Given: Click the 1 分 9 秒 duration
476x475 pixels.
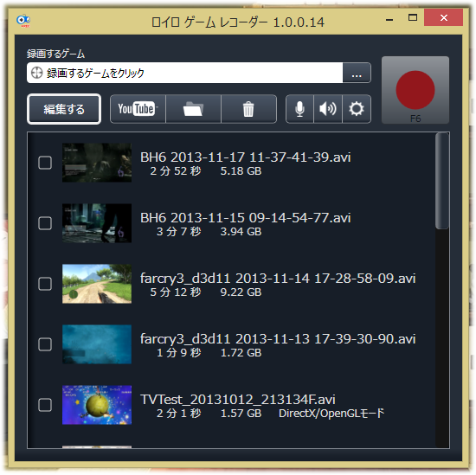Looking at the screenshot, I should 178,353.
